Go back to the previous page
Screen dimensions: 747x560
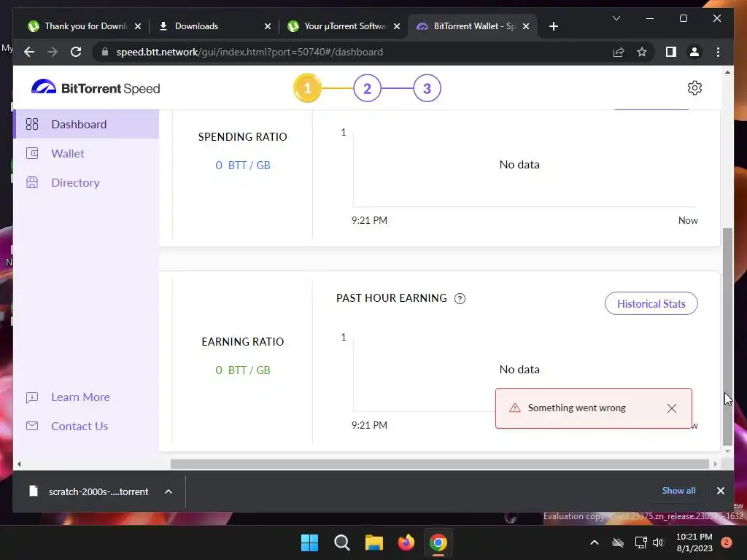(29, 52)
